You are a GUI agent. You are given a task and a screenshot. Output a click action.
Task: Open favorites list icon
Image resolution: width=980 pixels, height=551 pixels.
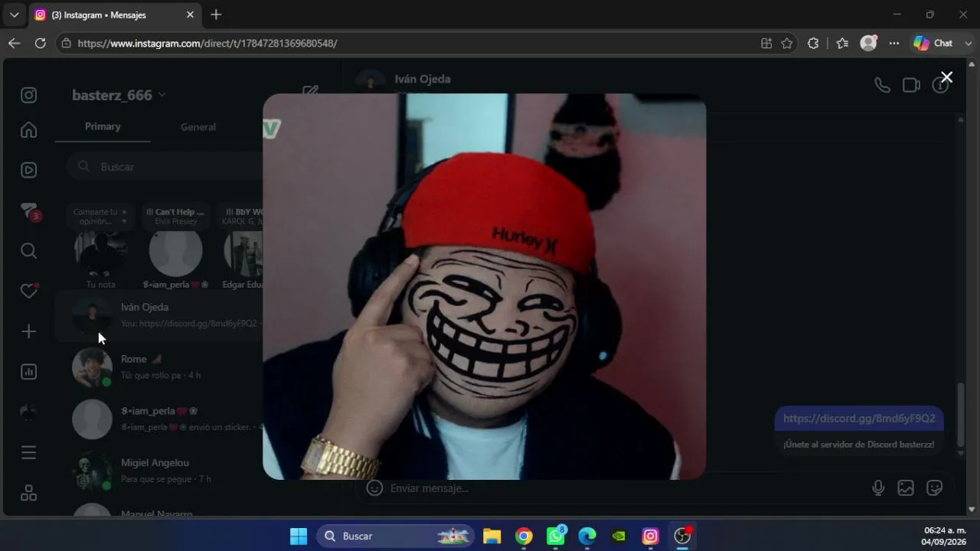[842, 44]
